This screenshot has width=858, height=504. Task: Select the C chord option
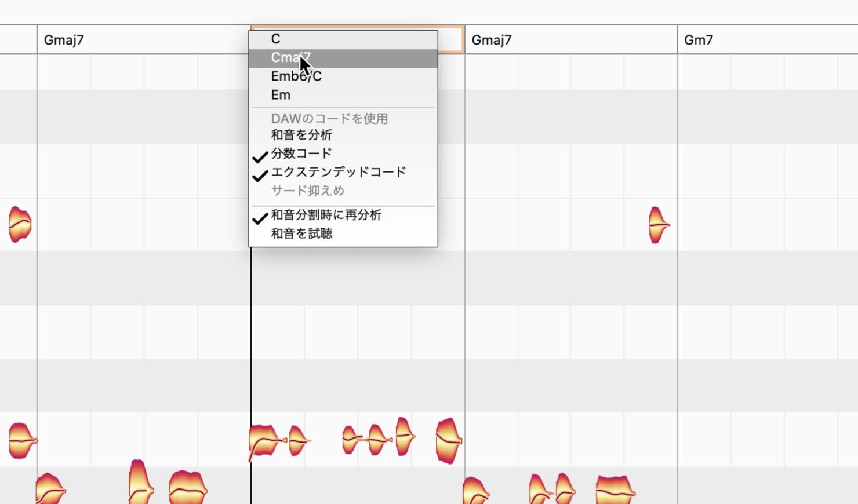[343, 39]
